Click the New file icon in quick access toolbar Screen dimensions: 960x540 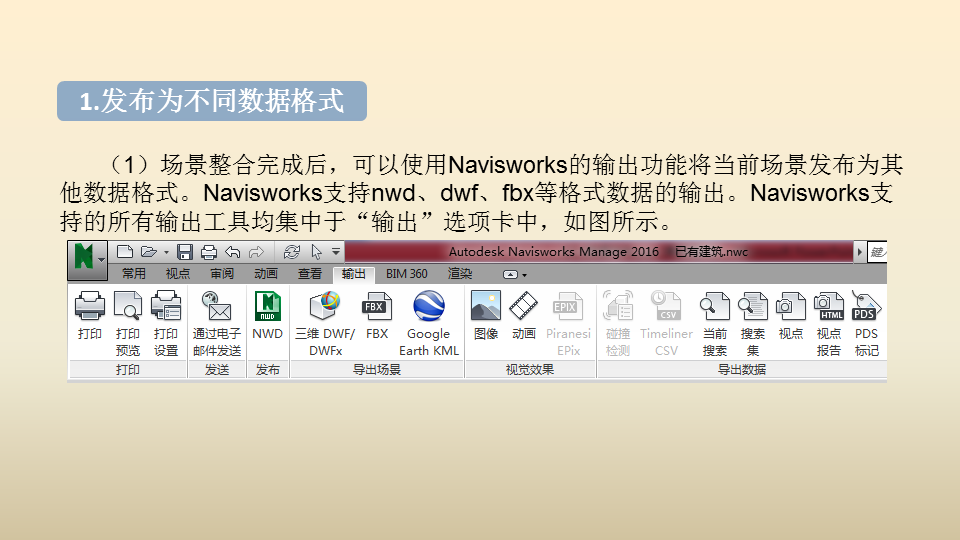pyautogui.click(x=125, y=252)
